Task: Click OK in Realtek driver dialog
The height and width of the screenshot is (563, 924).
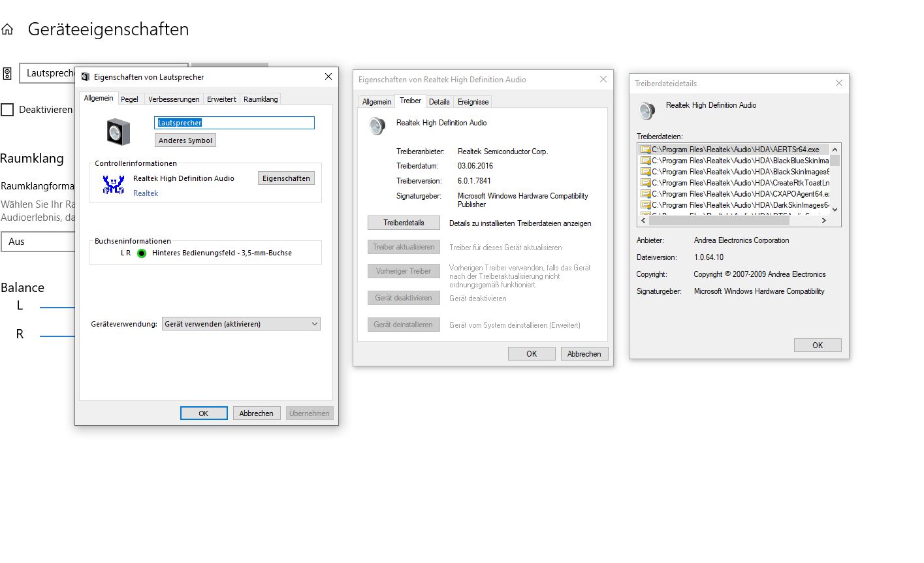Action: pyautogui.click(x=532, y=354)
